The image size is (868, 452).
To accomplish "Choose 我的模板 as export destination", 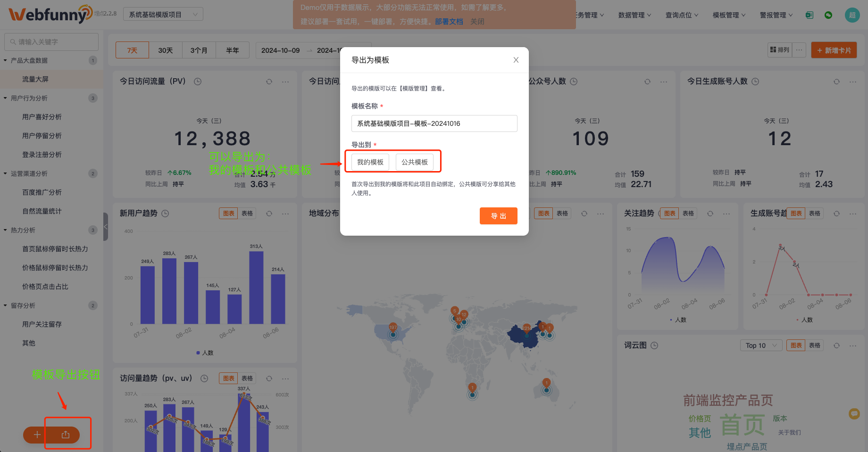I will (x=370, y=162).
